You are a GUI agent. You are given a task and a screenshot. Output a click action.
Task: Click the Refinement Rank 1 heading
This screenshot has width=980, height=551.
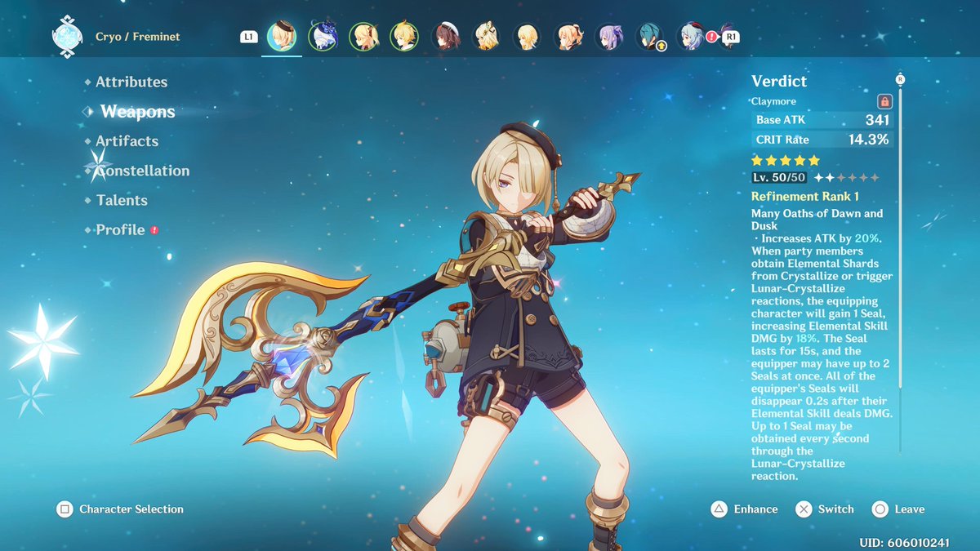click(805, 197)
